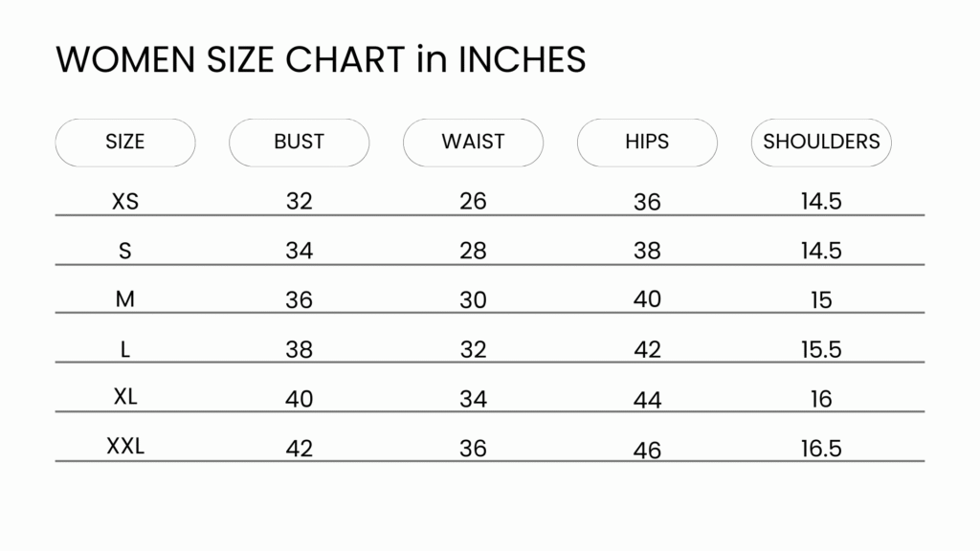Click the XXL size row label
This screenshot has width=980, height=551.
125,446
